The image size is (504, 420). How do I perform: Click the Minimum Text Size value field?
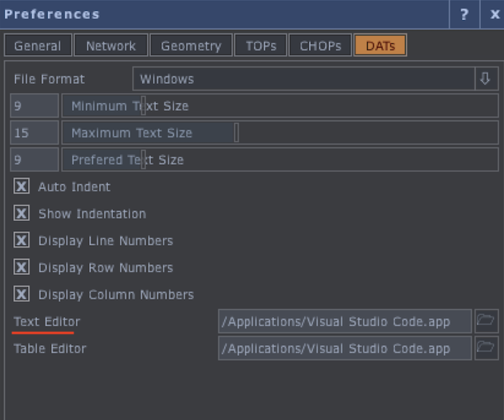pyautogui.click(x=34, y=106)
